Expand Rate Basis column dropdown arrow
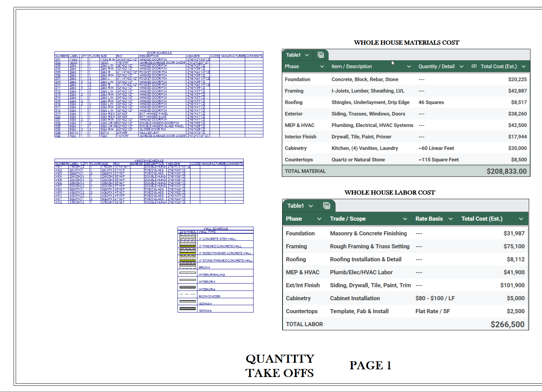The width and height of the screenshot is (542, 392). pyautogui.click(x=451, y=219)
